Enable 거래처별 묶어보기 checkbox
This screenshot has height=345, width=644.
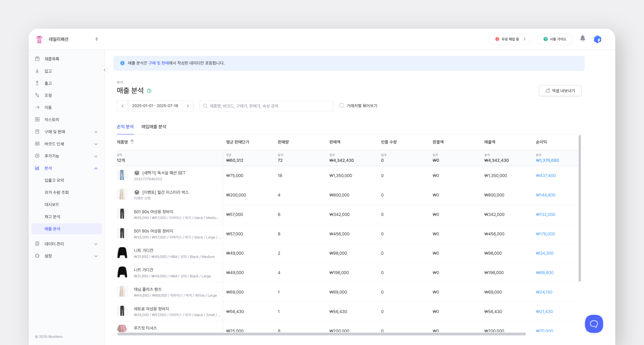342,105
